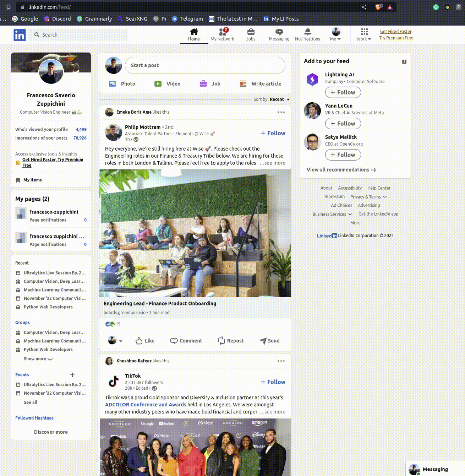The image size is (465, 476).
Task: Create a Job post
Action: pyautogui.click(x=210, y=84)
